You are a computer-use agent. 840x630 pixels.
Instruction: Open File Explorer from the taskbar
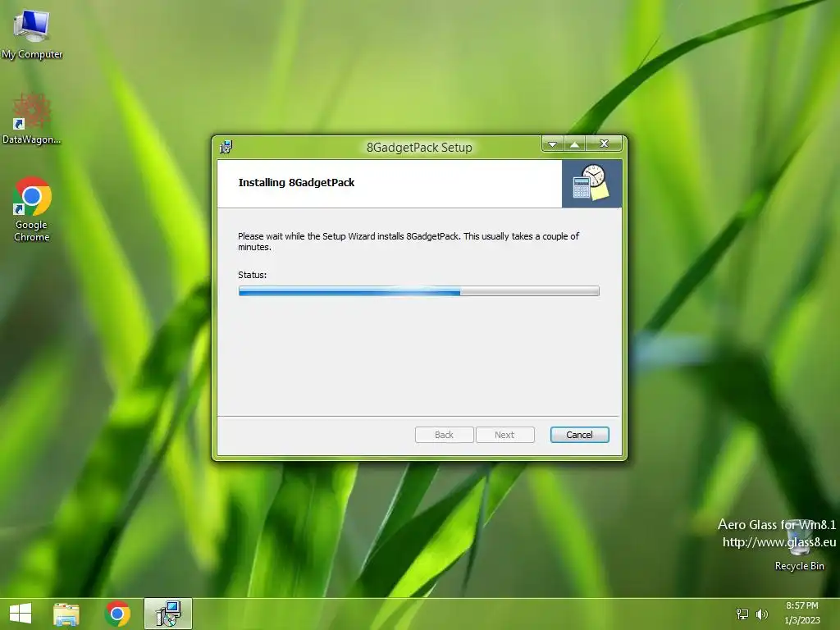(66, 614)
